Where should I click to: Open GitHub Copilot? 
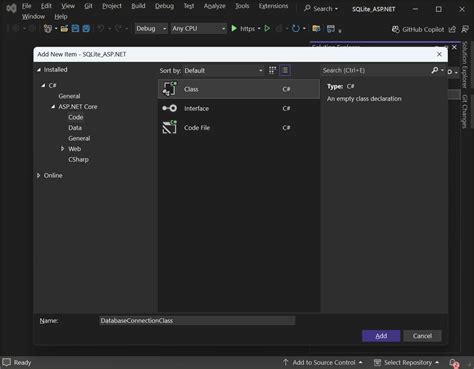click(418, 29)
